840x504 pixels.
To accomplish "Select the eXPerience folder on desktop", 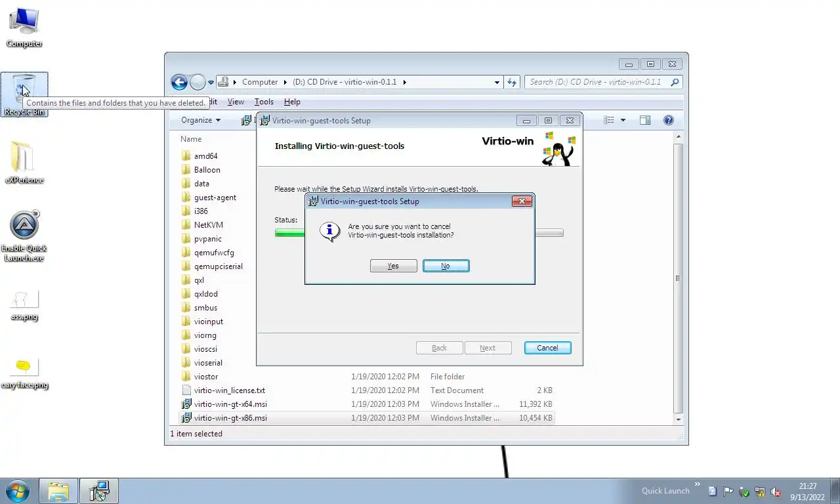I will pos(24,163).
